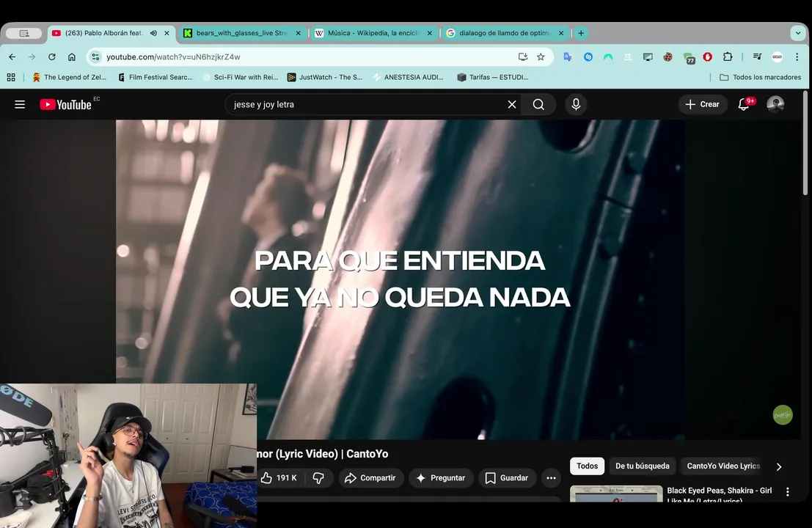The width and height of the screenshot is (812, 528).
Task: Click the page vertical scrollbar
Action: [x=805, y=144]
